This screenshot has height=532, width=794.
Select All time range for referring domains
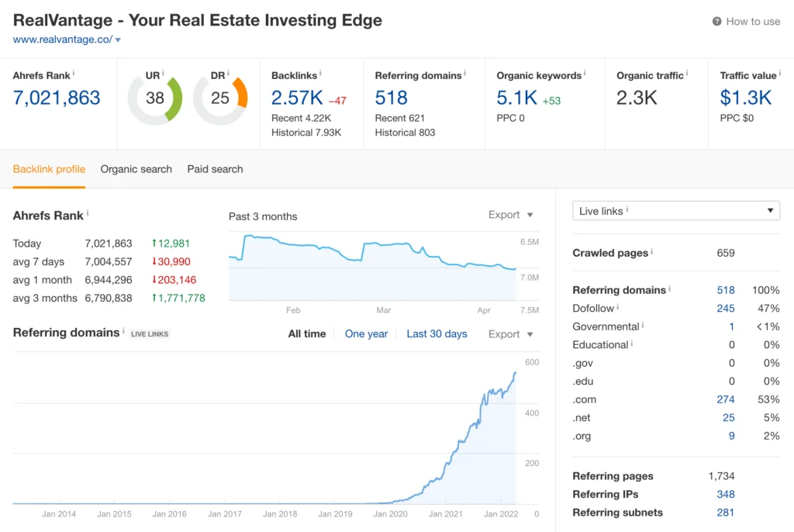307,334
